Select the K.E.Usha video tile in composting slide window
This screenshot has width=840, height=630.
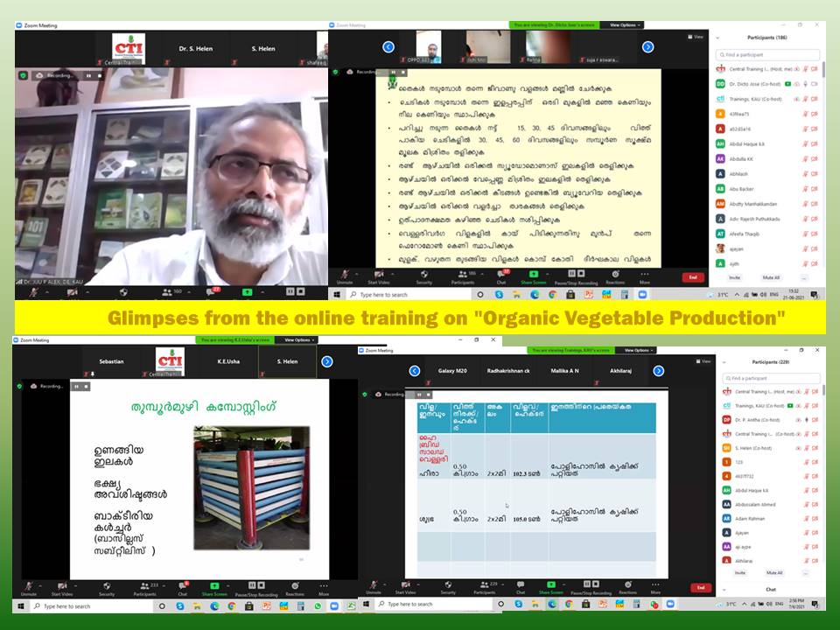tap(228, 361)
